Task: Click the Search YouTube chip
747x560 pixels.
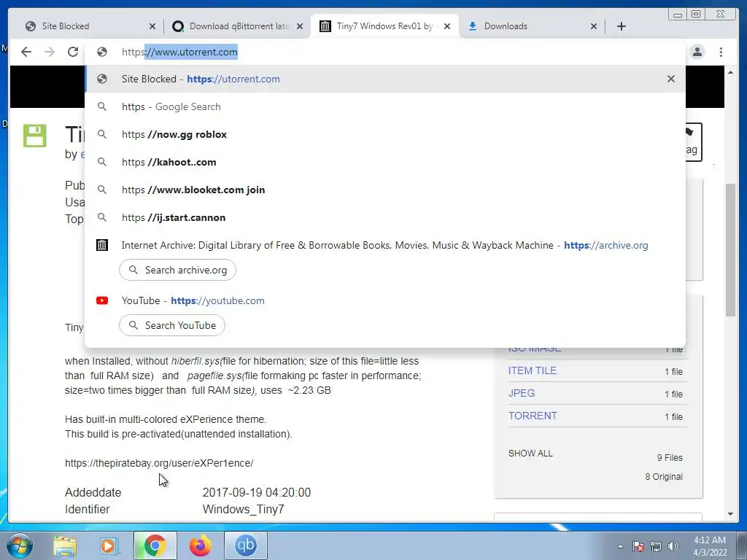Action: [x=172, y=325]
